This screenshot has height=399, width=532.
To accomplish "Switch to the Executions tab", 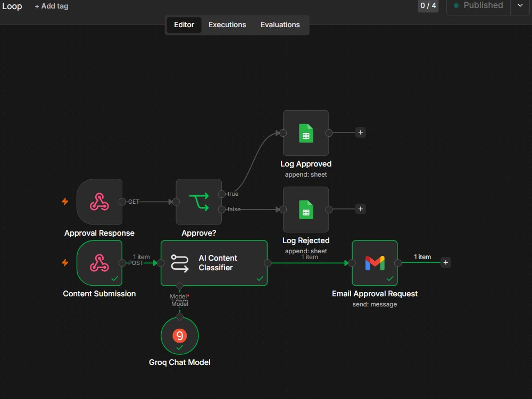I will pos(227,25).
